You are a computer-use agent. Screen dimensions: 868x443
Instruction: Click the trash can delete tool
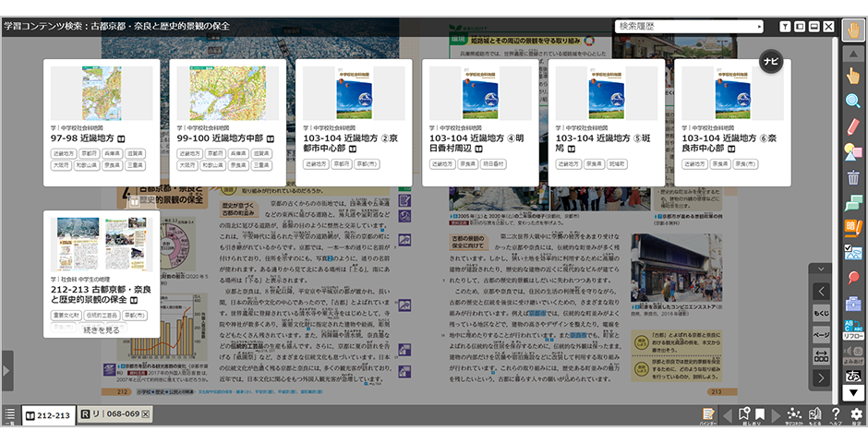853,177
